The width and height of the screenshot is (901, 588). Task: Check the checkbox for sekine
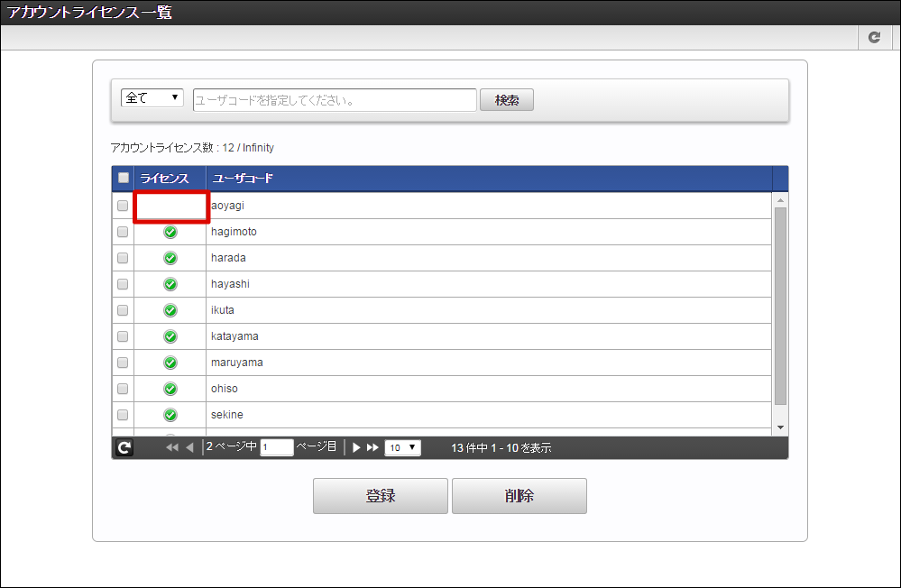point(123,415)
